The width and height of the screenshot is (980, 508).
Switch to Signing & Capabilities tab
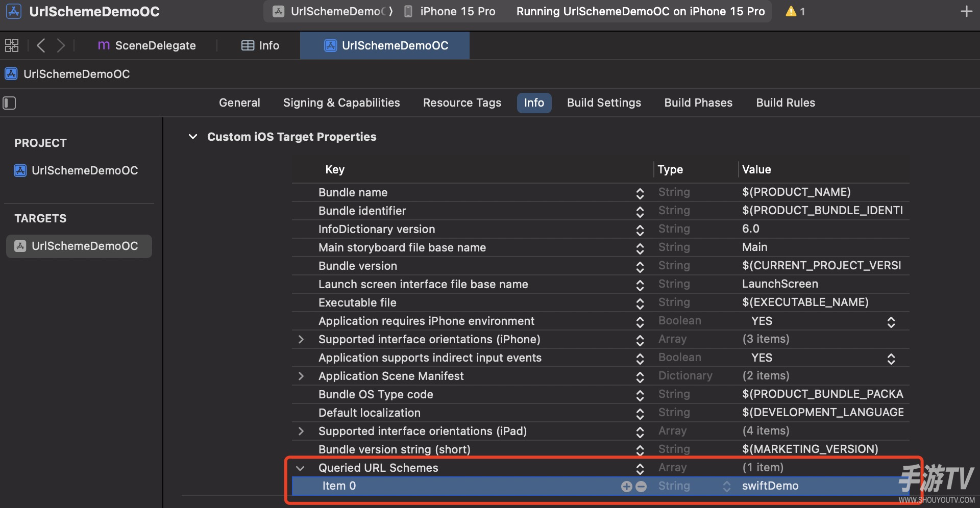pyautogui.click(x=341, y=103)
